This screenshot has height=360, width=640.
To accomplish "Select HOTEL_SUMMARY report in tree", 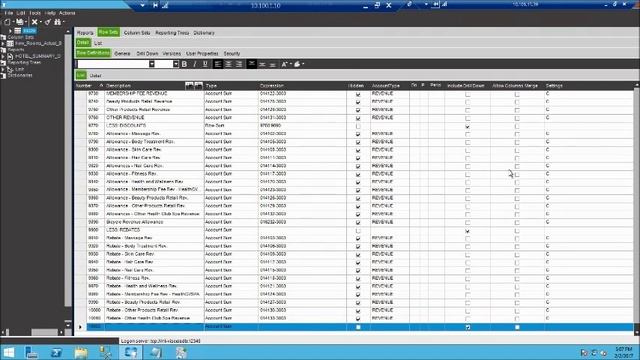I will pyautogui.click(x=38, y=56).
